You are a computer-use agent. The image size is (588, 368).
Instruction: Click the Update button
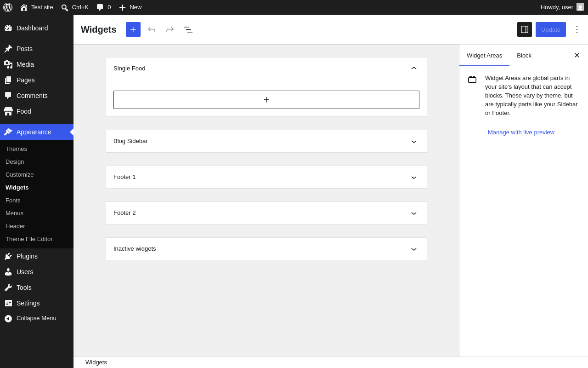click(551, 29)
